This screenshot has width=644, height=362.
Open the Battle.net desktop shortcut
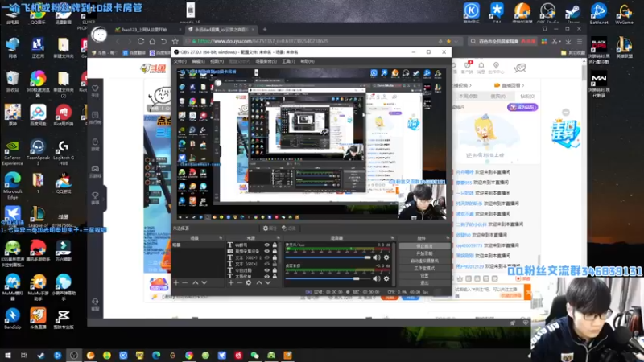tap(598, 12)
